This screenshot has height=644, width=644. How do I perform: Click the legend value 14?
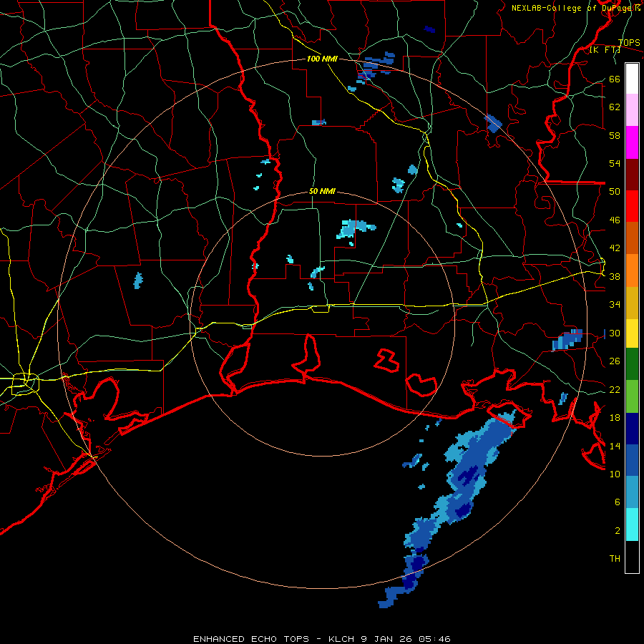coord(615,446)
